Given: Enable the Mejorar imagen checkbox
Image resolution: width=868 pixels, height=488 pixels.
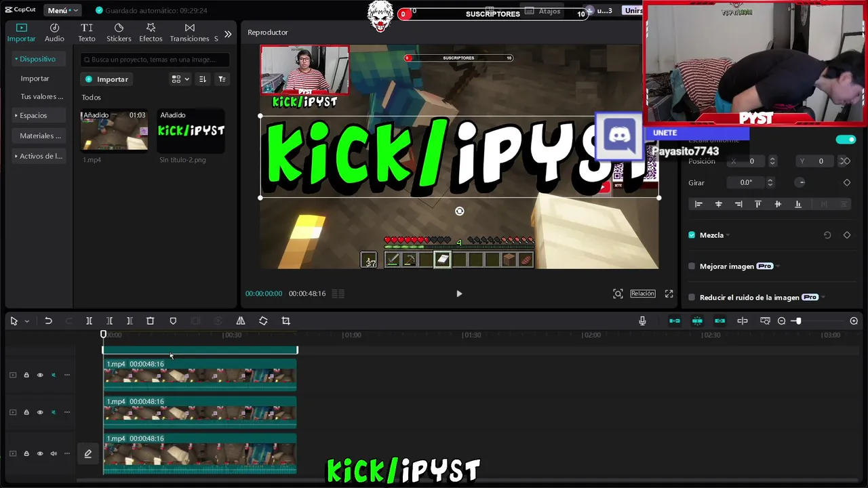Looking at the screenshot, I should (x=692, y=266).
